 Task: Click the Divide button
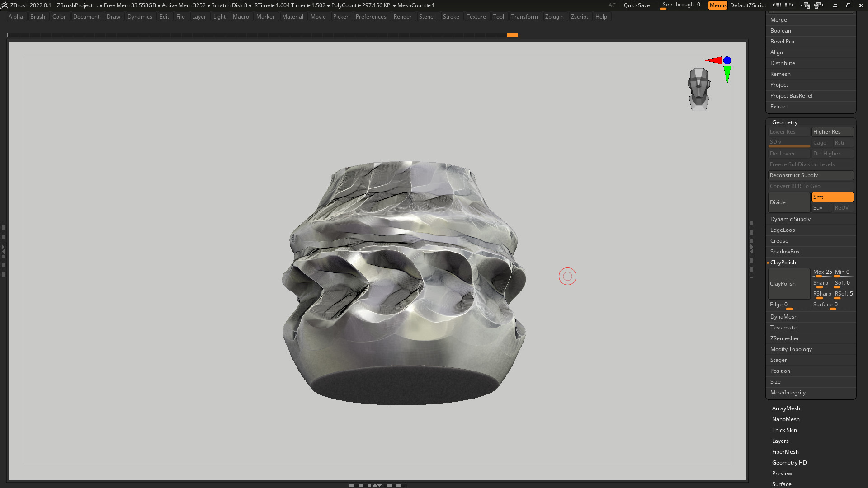coord(789,202)
